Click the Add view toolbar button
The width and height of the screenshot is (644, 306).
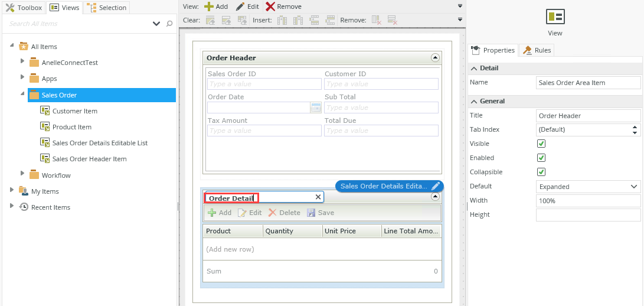215,6
